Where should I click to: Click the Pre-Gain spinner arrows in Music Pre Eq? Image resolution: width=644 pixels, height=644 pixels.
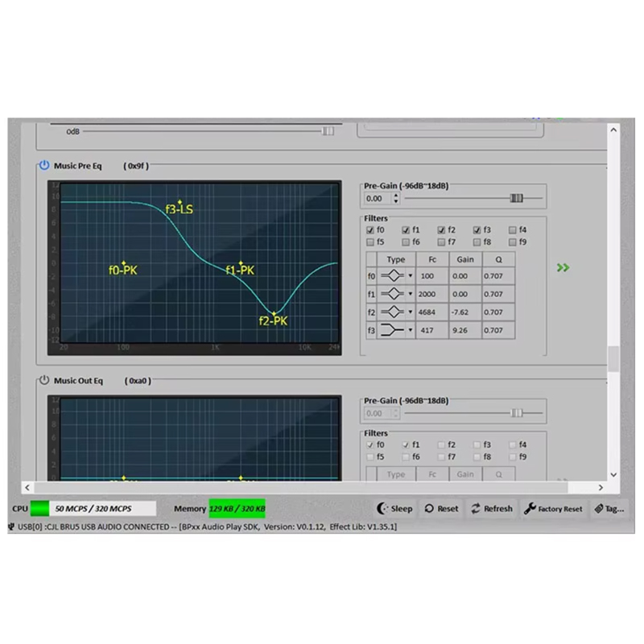pos(395,198)
